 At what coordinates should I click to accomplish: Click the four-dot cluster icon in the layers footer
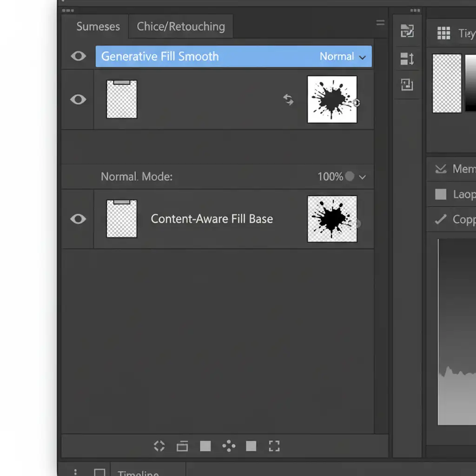pos(229,446)
